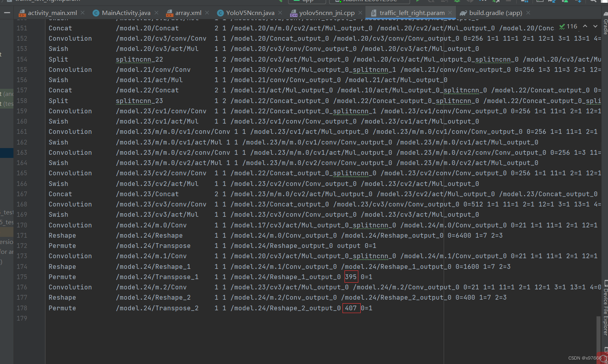Click the /model.24/m.1/Conv layer name

pos(151,256)
